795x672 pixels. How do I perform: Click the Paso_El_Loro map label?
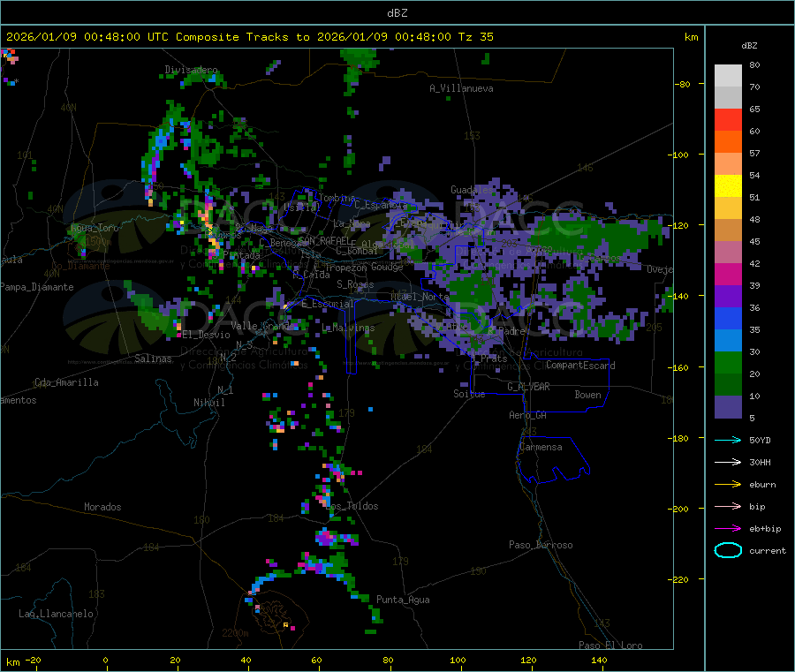pos(611,646)
